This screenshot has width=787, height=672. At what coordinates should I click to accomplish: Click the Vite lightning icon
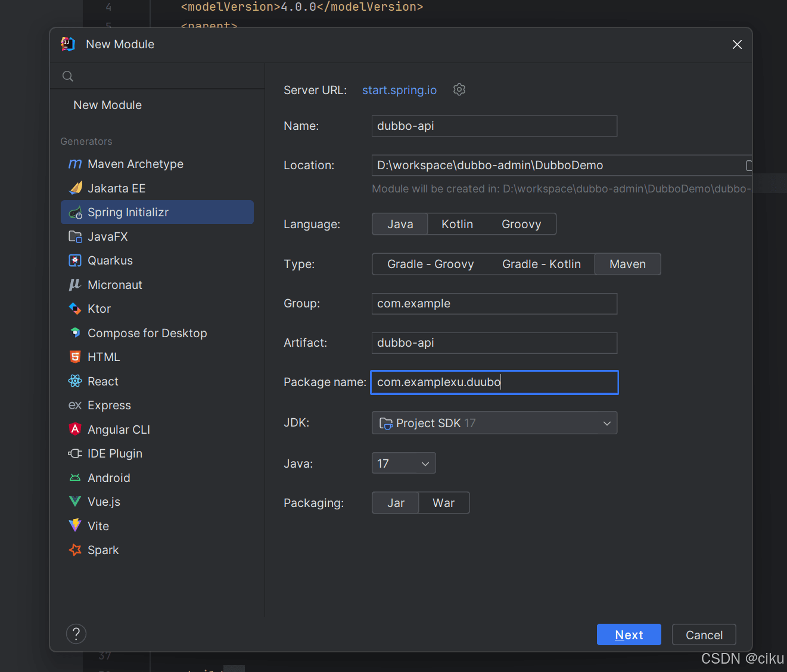coord(75,525)
